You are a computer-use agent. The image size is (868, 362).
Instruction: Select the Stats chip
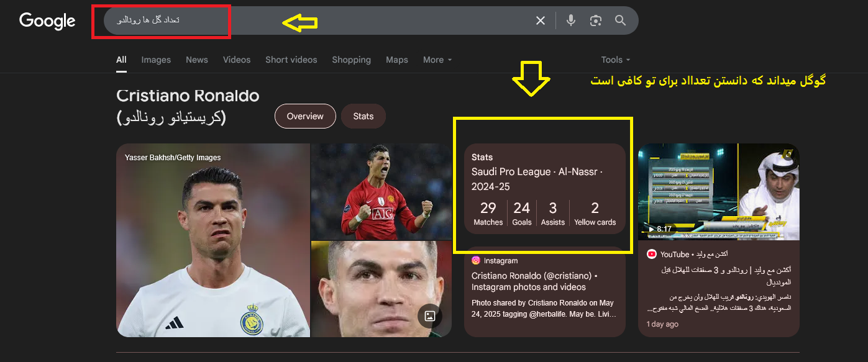pos(363,116)
